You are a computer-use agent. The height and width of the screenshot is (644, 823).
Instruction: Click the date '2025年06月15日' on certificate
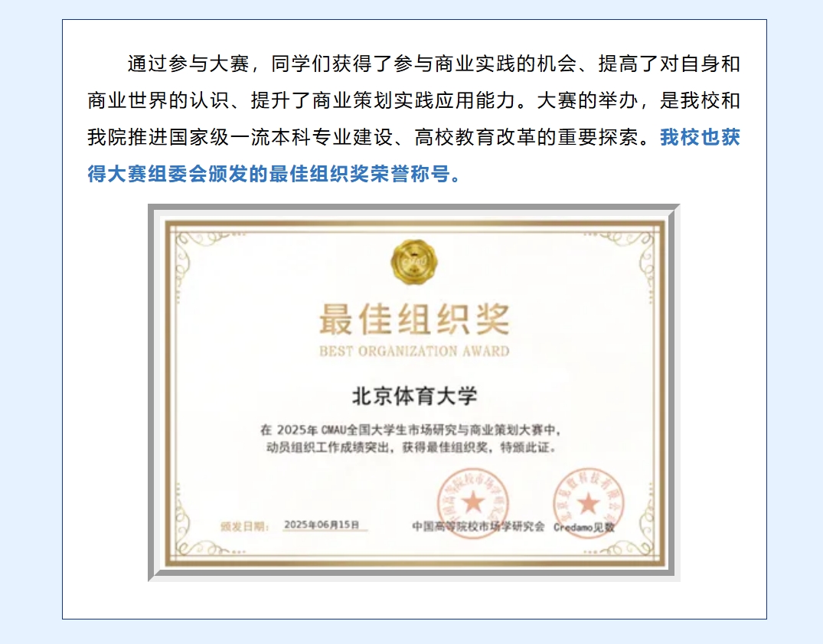coord(322,525)
